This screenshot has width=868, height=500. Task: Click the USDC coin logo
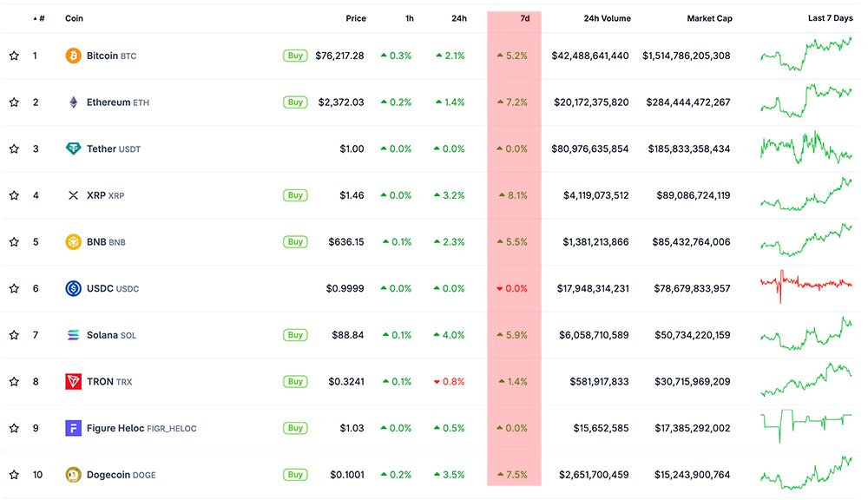tap(74, 288)
